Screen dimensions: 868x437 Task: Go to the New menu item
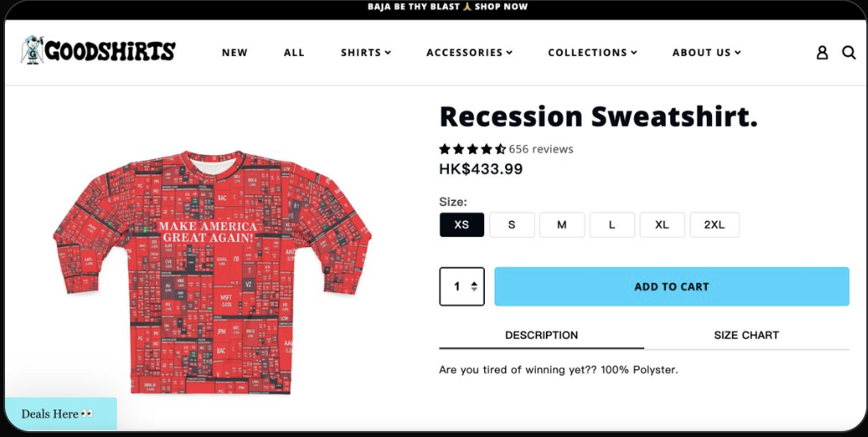[235, 53]
